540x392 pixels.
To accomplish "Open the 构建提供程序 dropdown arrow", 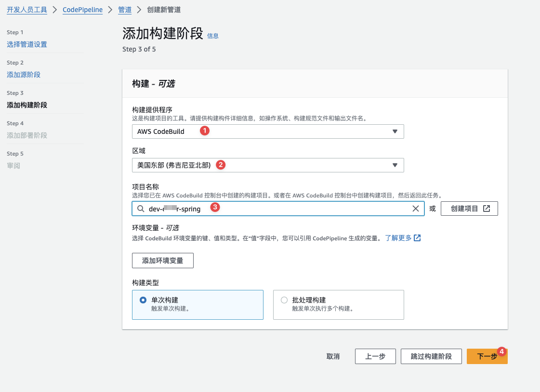I will (x=395, y=131).
